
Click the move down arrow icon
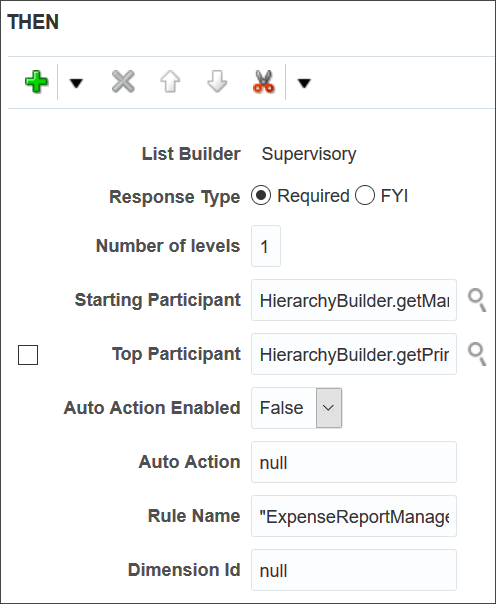coord(217,82)
